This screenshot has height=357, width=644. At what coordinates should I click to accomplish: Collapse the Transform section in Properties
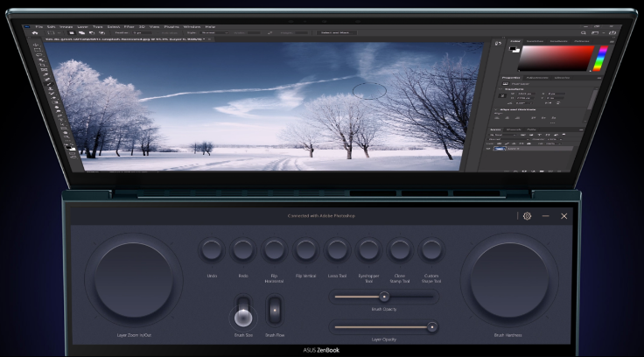pos(500,89)
